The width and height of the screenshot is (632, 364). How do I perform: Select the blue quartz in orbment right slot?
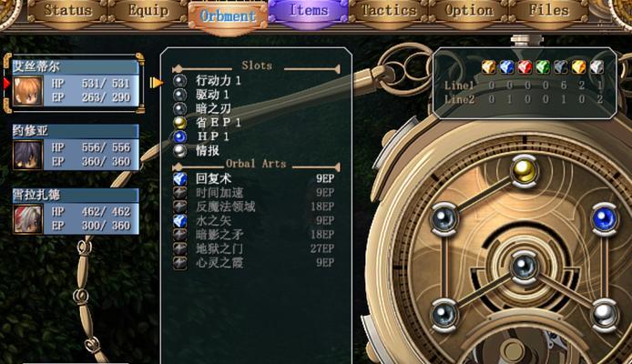click(604, 219)
